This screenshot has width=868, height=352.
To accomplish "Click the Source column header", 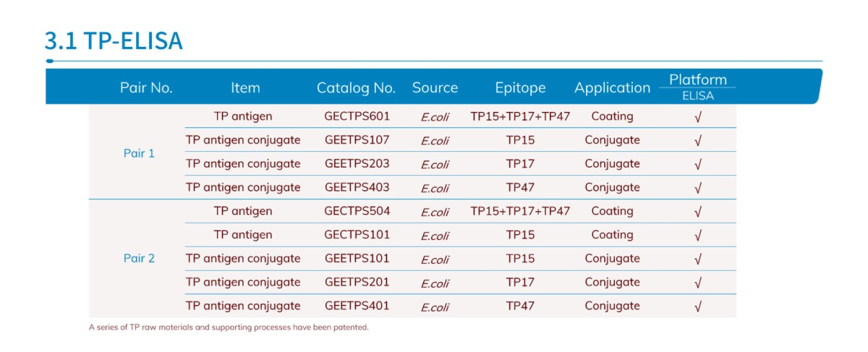I will tap(435, 88).
